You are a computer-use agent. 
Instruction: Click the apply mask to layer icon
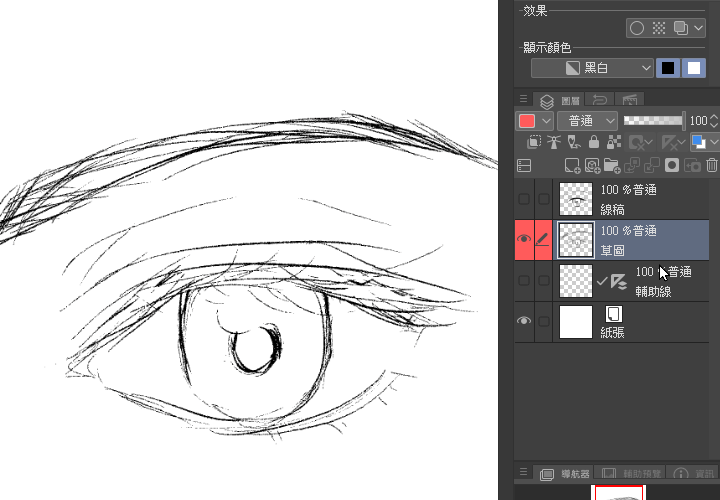[x=692, y=165]
